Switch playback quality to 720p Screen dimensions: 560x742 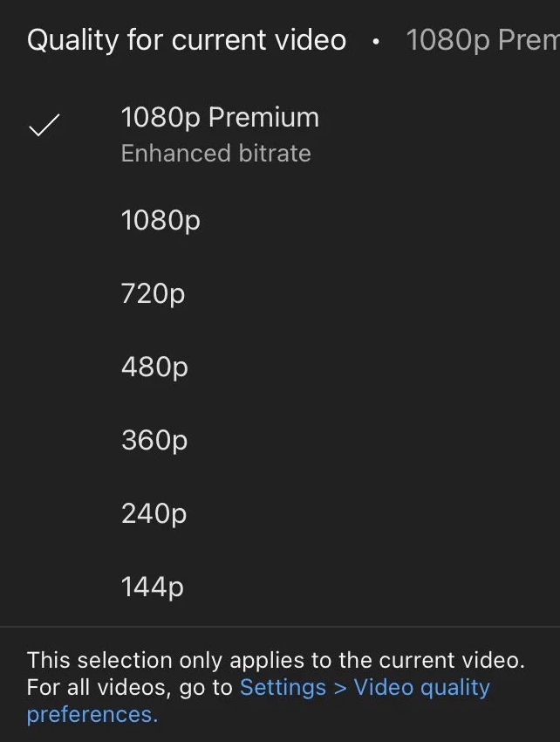pyautogui.click(x=154, y=293)
